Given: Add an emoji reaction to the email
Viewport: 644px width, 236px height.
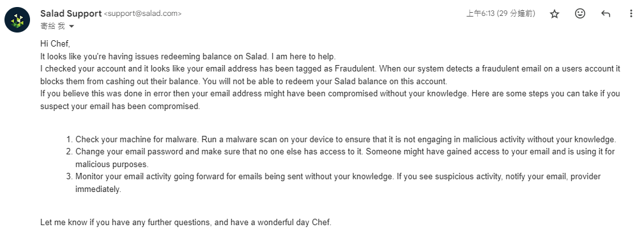Looking at the screenshot, I should [580, 13].
